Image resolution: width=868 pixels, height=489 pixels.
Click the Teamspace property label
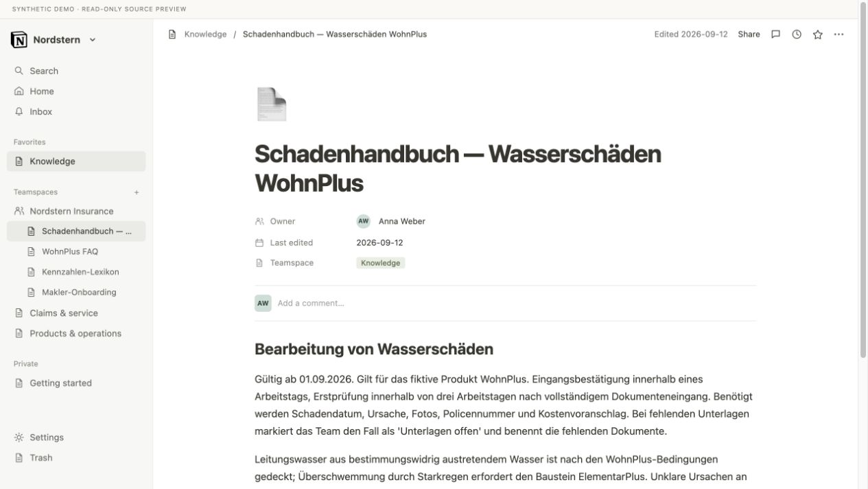[x=292, y=263]
